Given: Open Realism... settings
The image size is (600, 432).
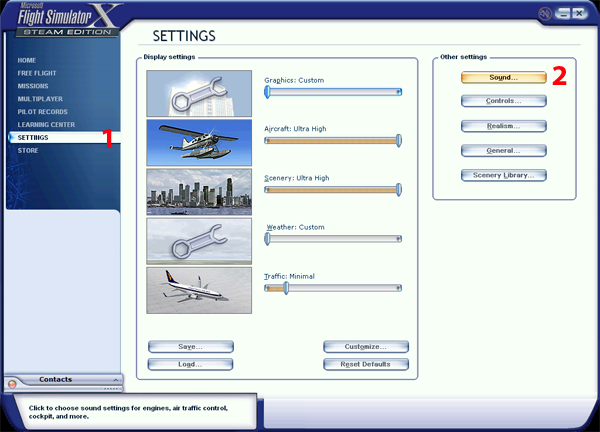Looking at the screenshot, I should pos(504,126).
